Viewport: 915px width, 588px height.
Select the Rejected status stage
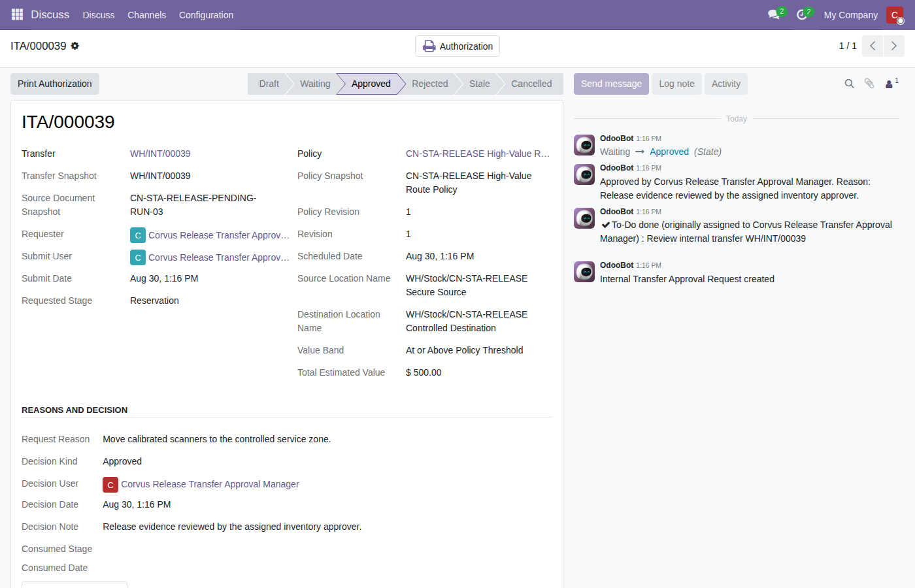pos(429,84)
